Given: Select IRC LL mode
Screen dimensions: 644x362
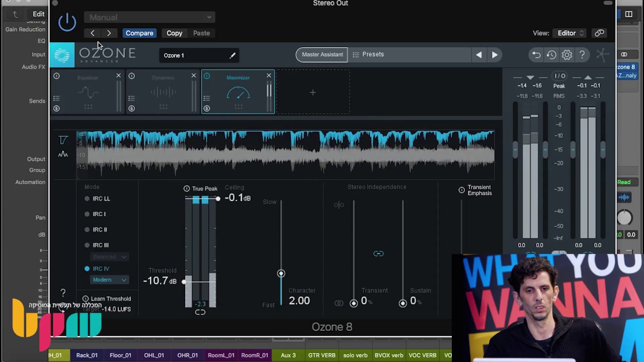Looking at the screenshot, I should click(98, 199).
